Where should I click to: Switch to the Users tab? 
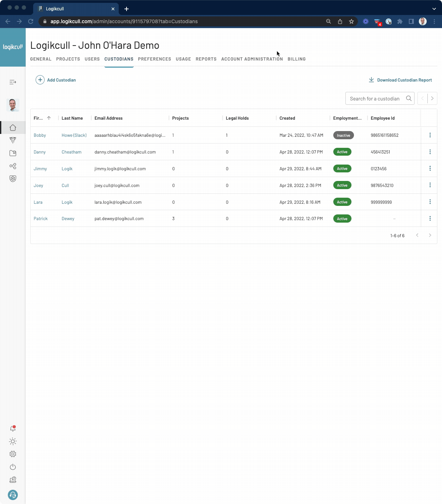click(x=92, y=59)
